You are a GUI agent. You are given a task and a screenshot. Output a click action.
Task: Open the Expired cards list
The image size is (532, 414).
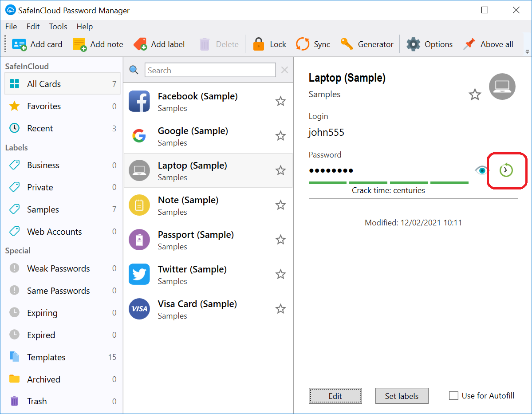pos(63,335)
